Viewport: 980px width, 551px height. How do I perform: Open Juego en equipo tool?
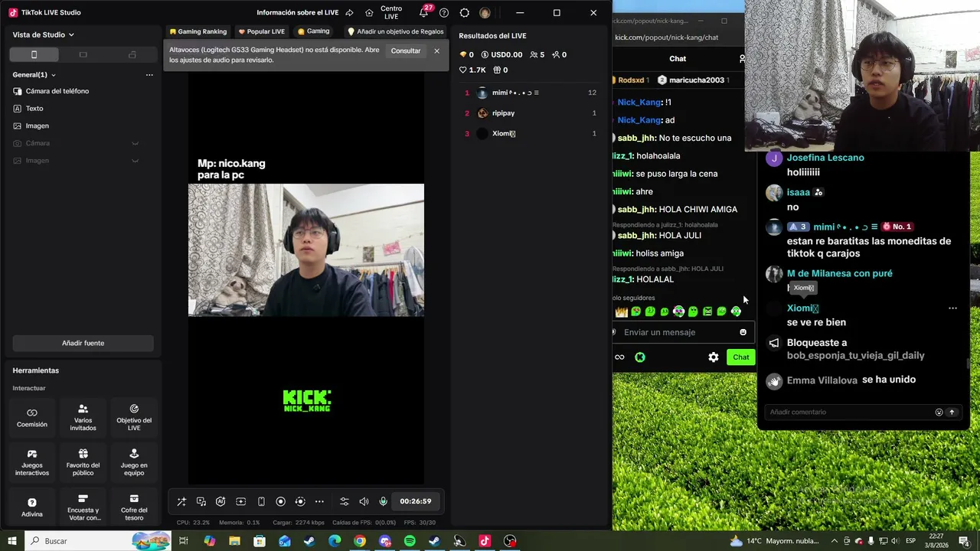(x=134, y=462)
